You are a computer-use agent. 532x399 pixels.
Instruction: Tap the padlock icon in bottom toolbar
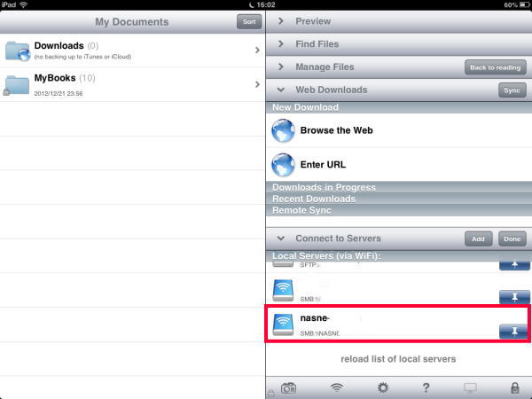514,387
